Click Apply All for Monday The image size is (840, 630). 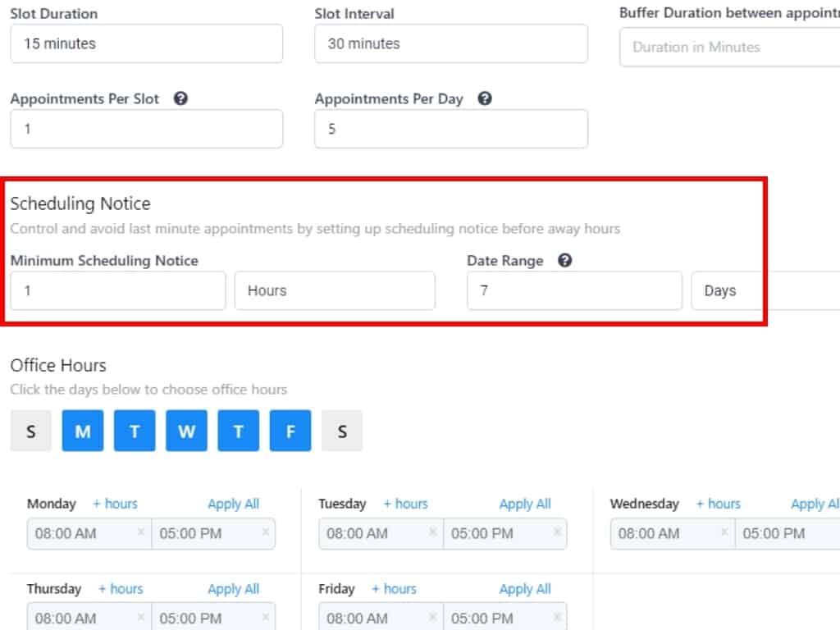[x=233, y=504]
